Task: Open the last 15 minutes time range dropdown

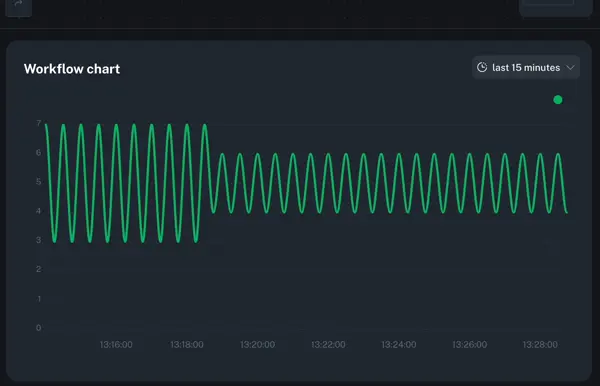Action: [x=526, y=67]
